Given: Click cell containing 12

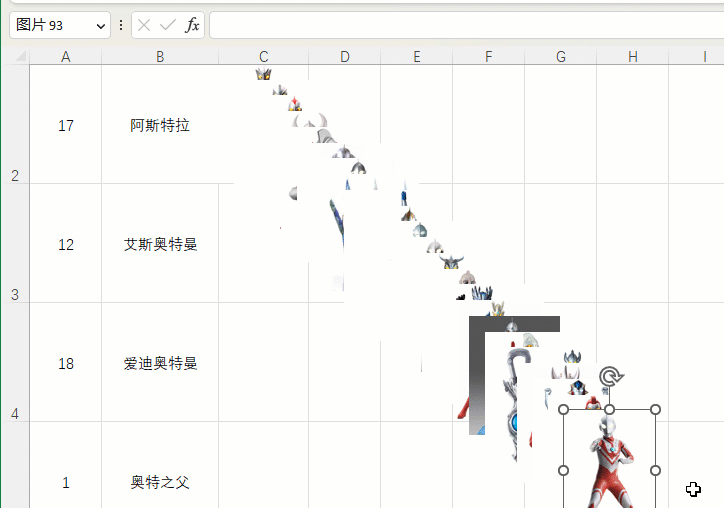Looking at the screenshot, I should click(66, 244).
